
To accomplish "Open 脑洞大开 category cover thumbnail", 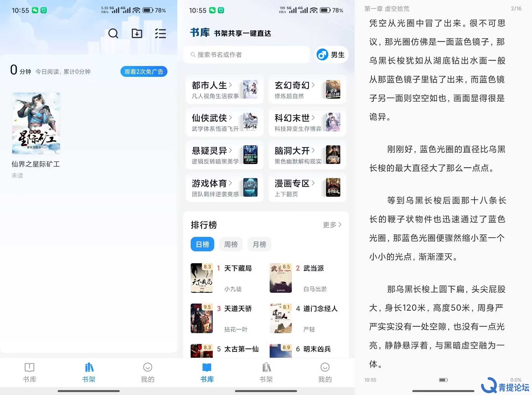I will pyautogui.click(x=333, y=155).
